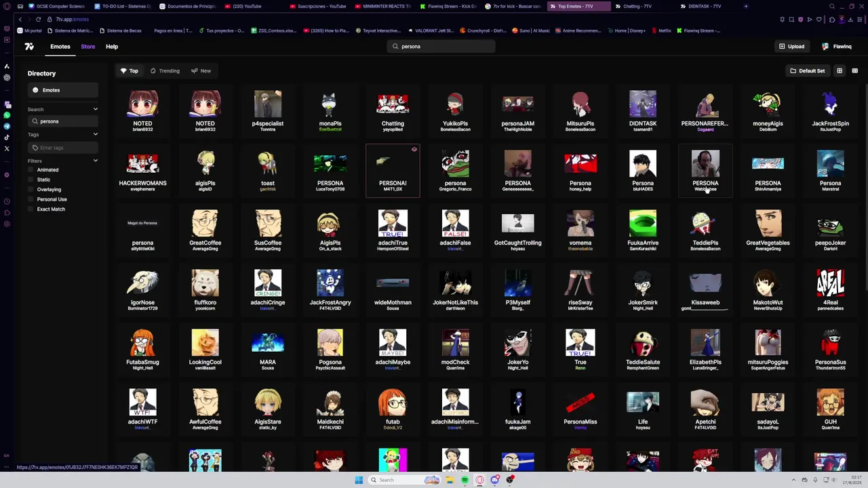The height and width of the screenshot is (488, 868).
Task: Open the 4Real emote
Action: tap(830, 290)
